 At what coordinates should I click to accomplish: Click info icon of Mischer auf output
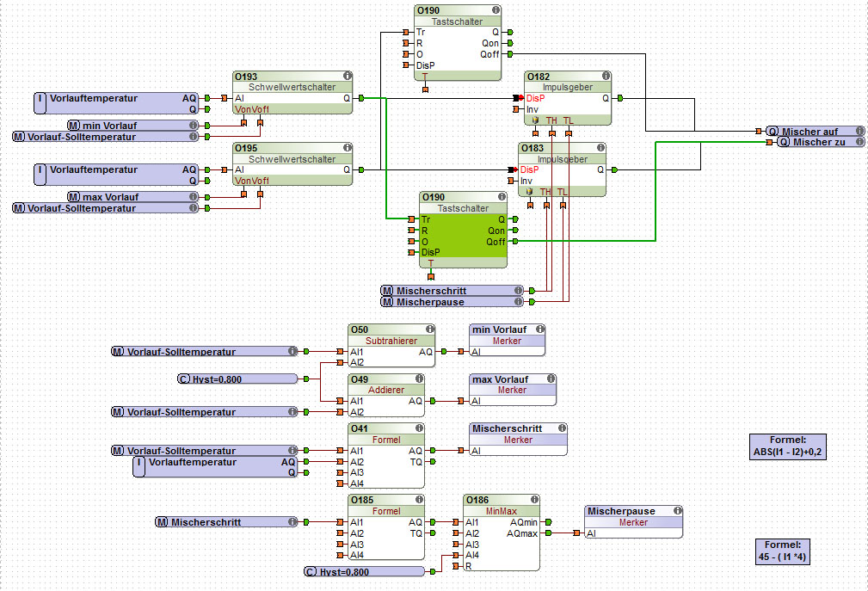(859, 131)
